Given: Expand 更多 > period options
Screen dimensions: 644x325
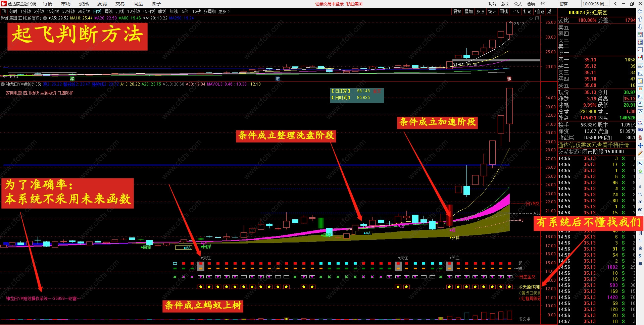Looking at the screenshot, I should 224,11.
